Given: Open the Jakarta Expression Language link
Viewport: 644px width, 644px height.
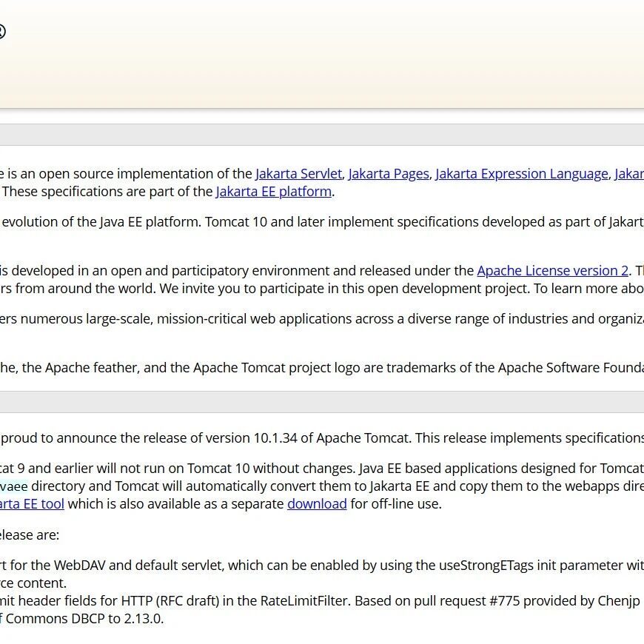Looking at the screenshot, I should click(522, 174).
